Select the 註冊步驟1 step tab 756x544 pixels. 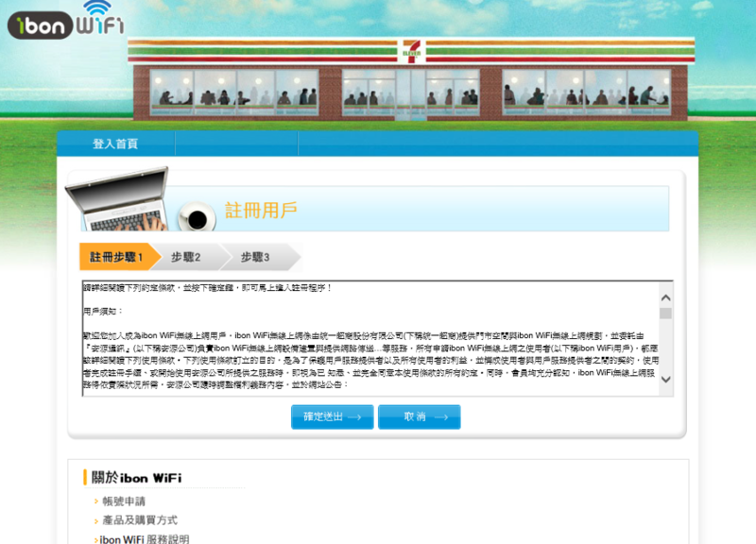[x=119, y=257]
